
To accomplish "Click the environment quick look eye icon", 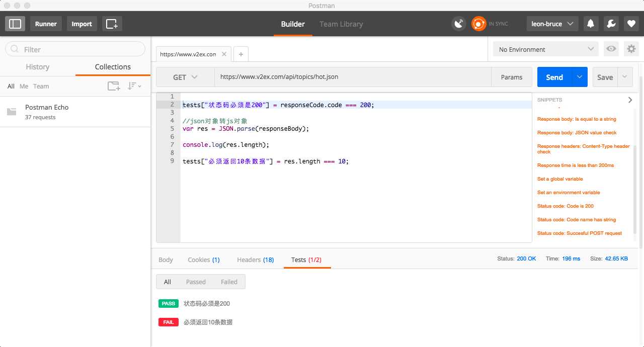I will [611, 49].
